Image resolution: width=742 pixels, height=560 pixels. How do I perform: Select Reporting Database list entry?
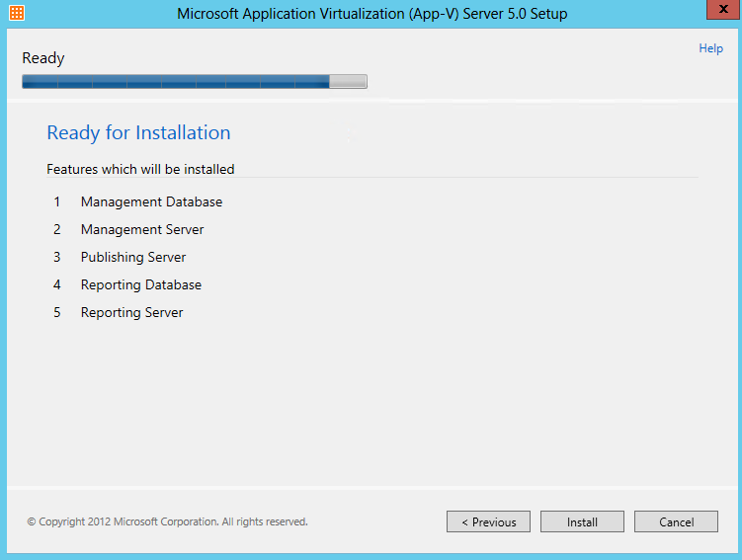coord(141,284)
